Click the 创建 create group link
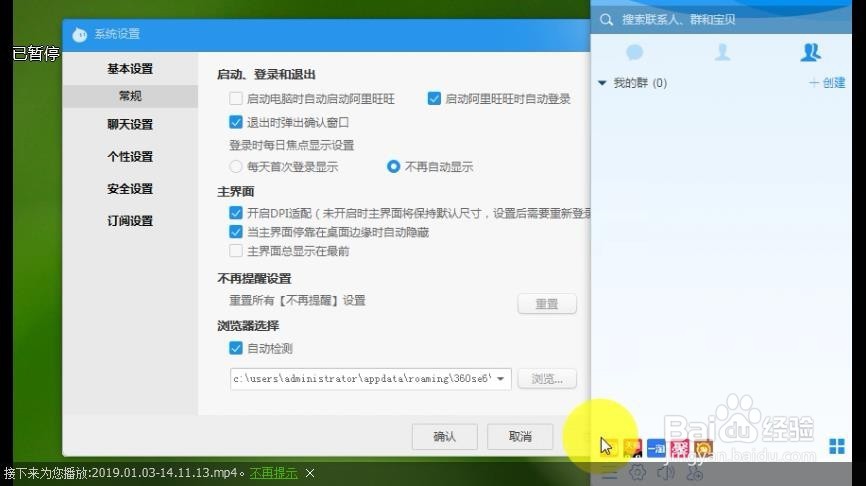This screenshot has width=866, height=486. tap(827, 83)
